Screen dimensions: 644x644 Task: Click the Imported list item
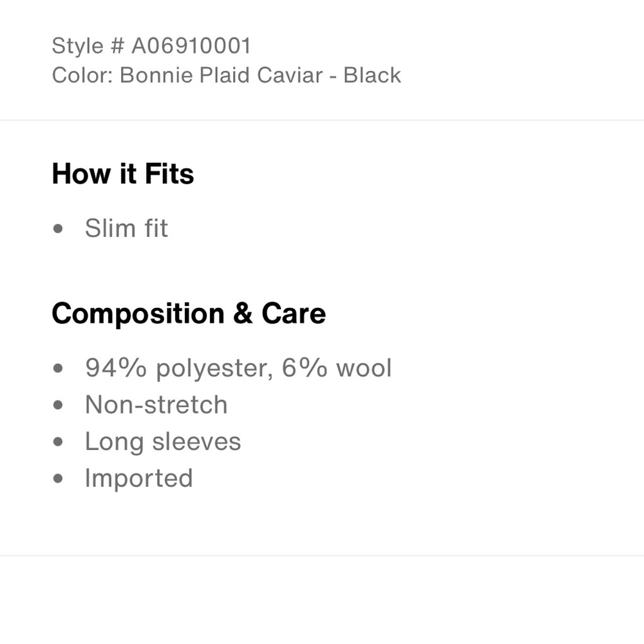(x=139, y=478)
